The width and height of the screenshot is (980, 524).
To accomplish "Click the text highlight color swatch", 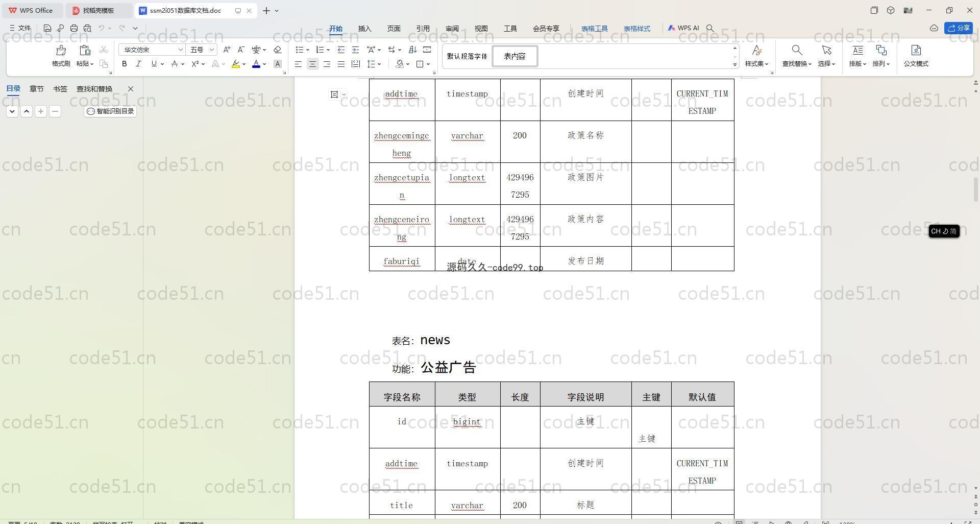I will [x=235, y=64].
